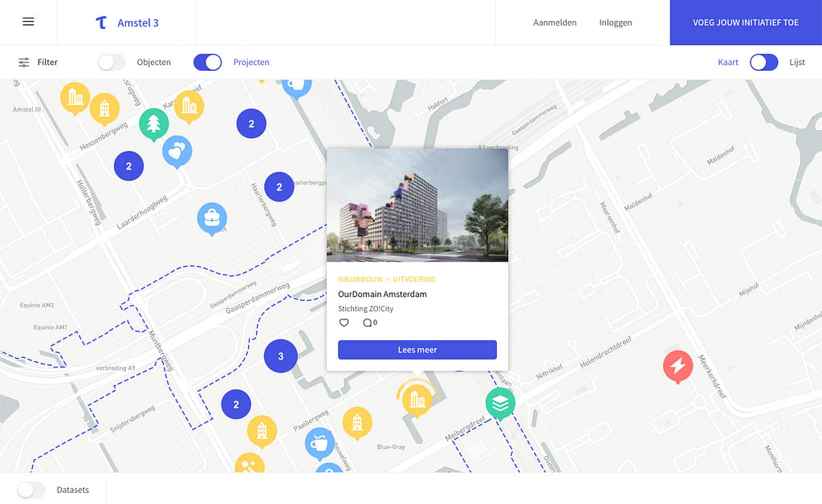Select the red lightning bolt marker

point(678,366)
